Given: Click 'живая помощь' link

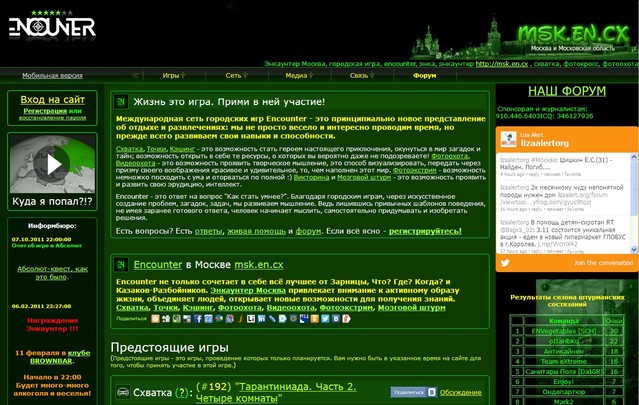Looking at the screenshot, I should [x=256, y=231].
